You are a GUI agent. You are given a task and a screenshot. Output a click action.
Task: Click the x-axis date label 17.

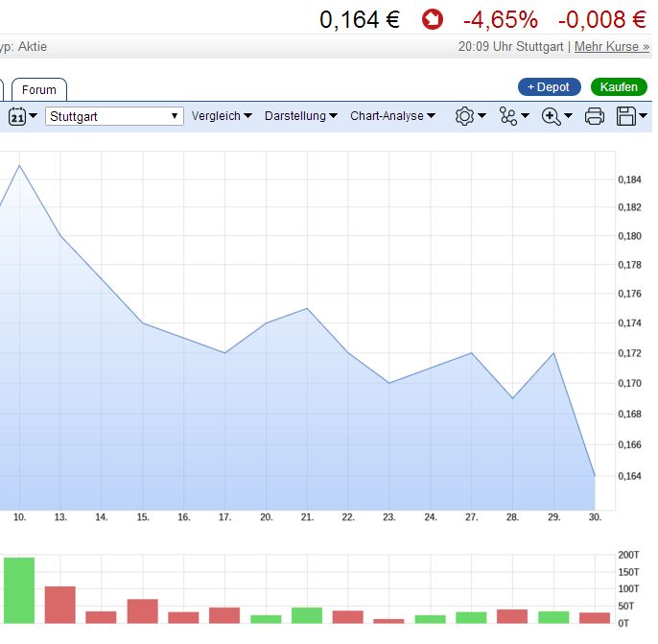pos(224,517)
